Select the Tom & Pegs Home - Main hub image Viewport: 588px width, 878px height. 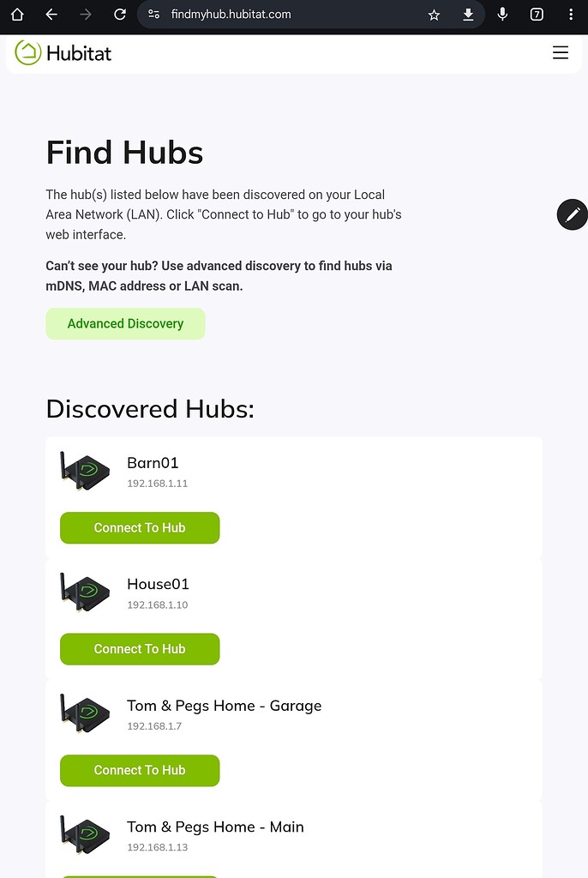tap(83, 834)
